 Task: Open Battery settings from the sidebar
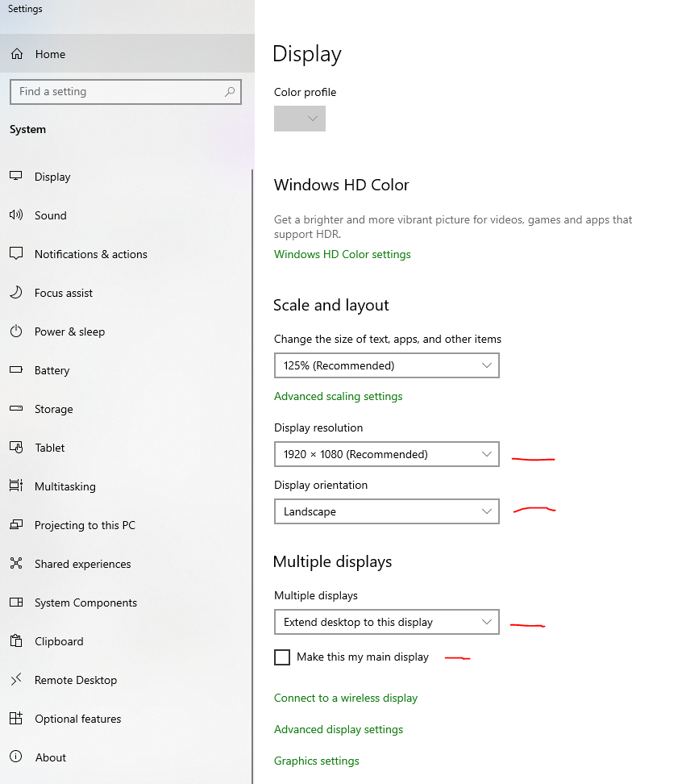[x=17, y=370]
